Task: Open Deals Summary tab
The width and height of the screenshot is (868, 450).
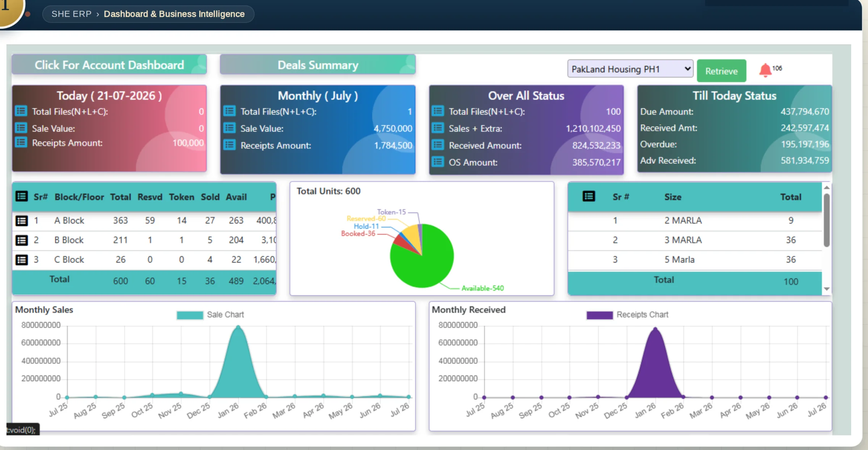Action: click(318, 65)
